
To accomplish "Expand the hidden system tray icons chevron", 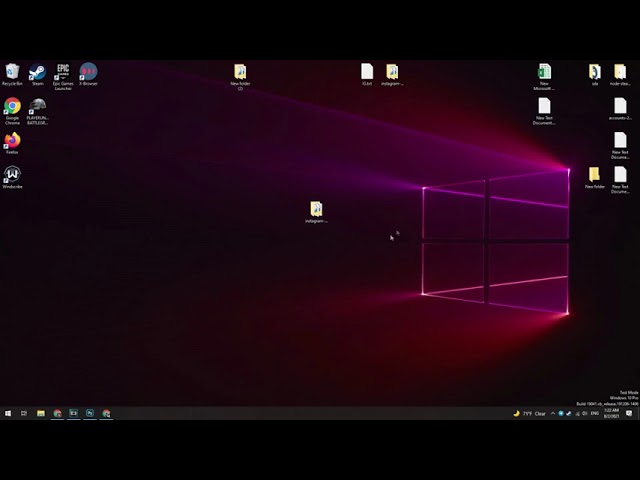I will pyautogui.click(x=553, y=413).
